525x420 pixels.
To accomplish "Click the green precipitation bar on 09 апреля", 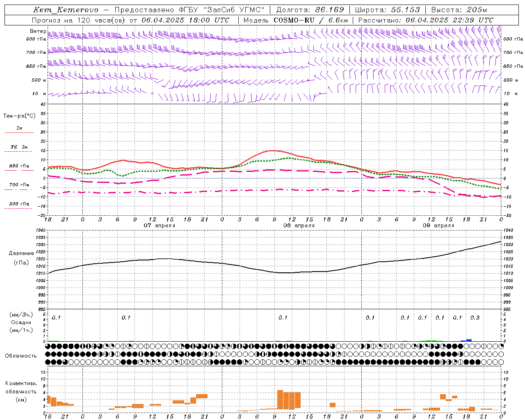I will pos(431,340).
